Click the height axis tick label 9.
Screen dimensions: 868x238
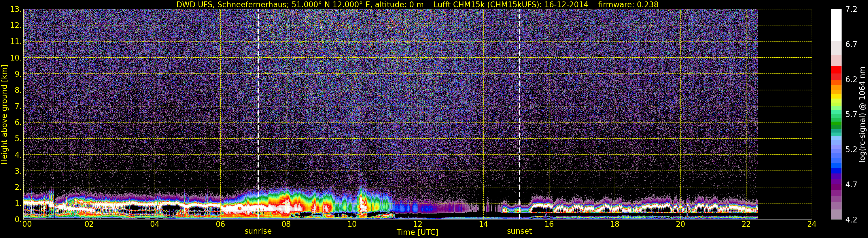[18, 74]
